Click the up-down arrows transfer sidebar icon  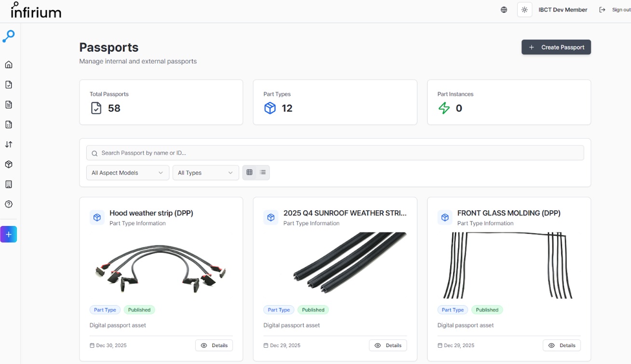(x=9, y=144)
